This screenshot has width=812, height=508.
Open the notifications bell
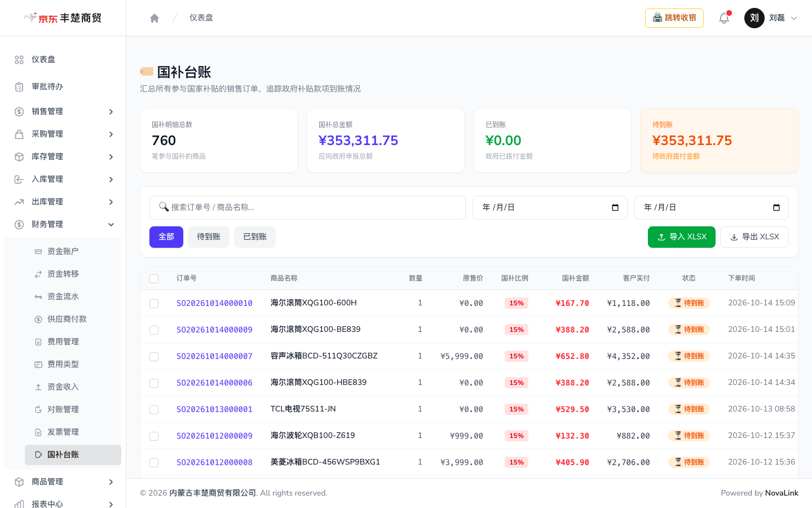[724, 18]
